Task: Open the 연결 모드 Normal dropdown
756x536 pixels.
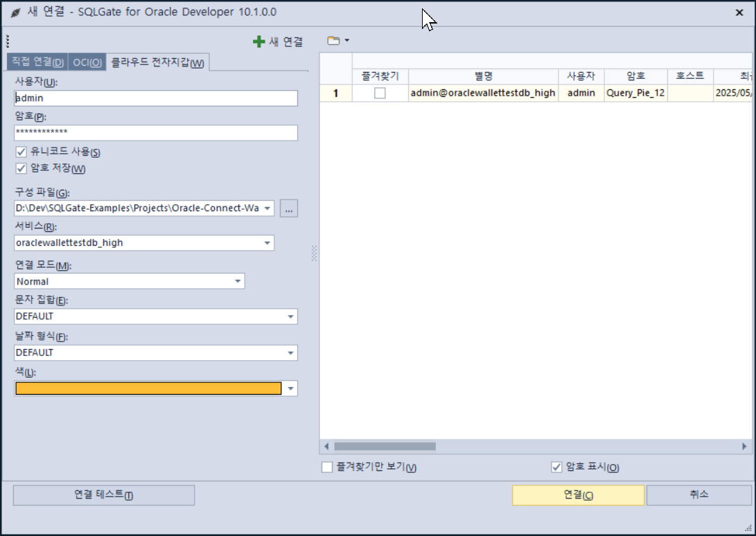Action: [x=238, y=281]
